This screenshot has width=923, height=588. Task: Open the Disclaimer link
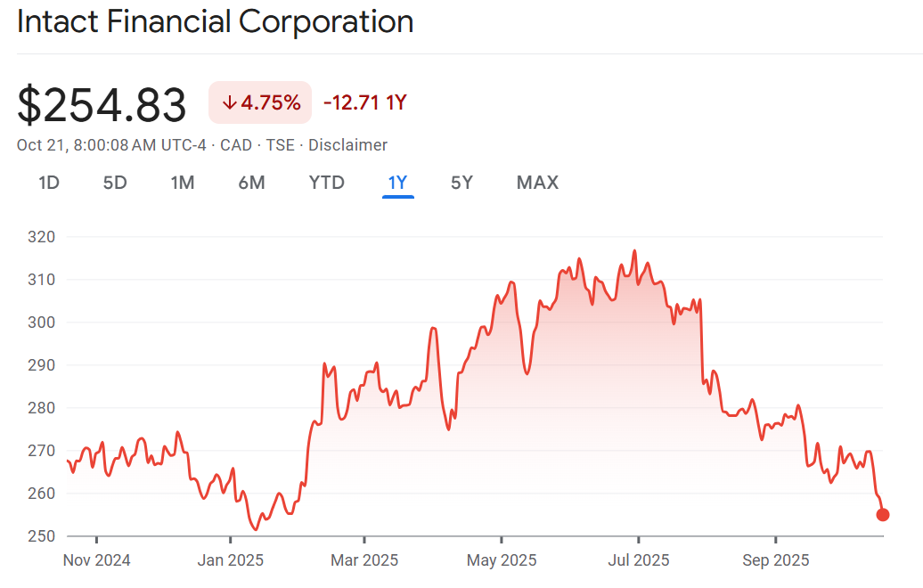click(347, 145)
